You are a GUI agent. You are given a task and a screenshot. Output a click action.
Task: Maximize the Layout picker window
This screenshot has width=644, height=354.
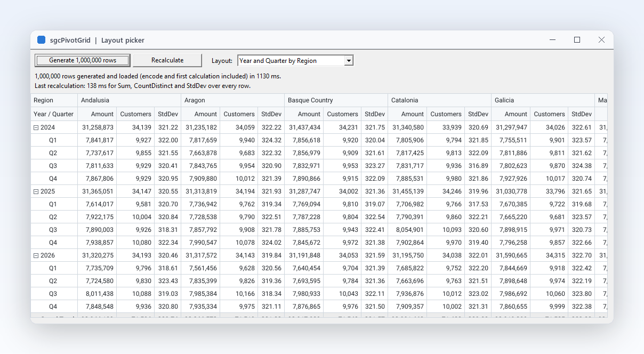(x=577, y=40)
